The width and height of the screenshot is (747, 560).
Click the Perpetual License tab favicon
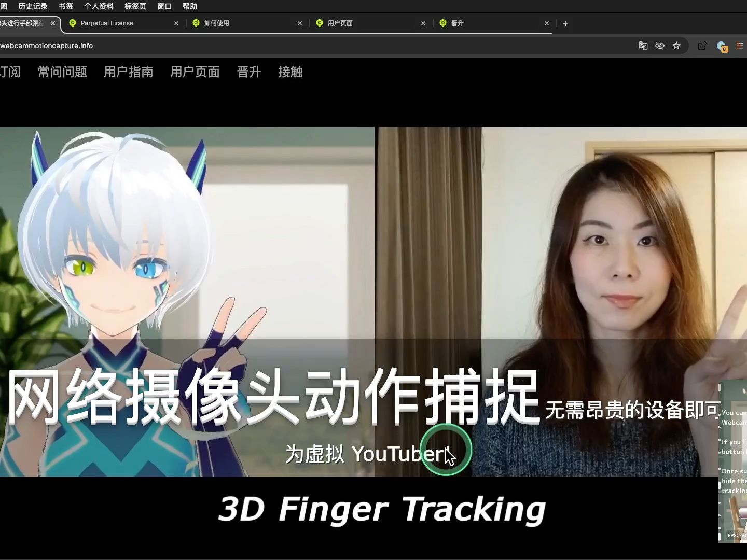pyautogui.click(x=73, y=23)
